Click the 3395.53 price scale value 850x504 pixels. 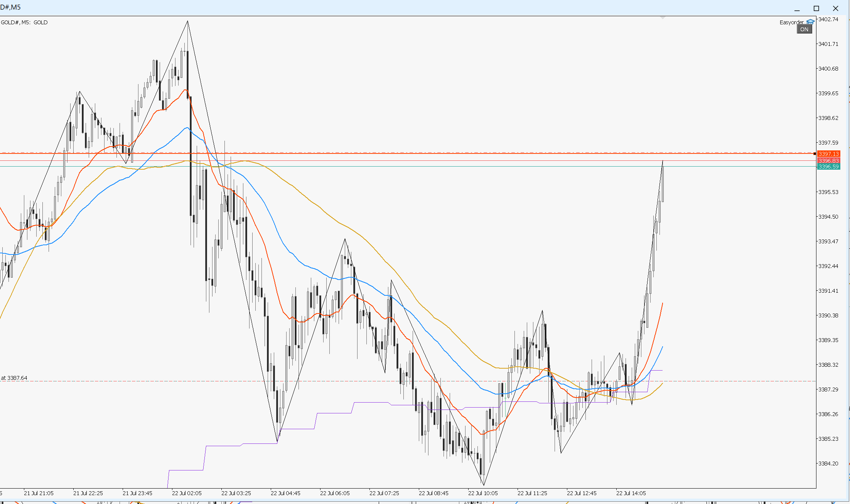click(x=828, y=192)
